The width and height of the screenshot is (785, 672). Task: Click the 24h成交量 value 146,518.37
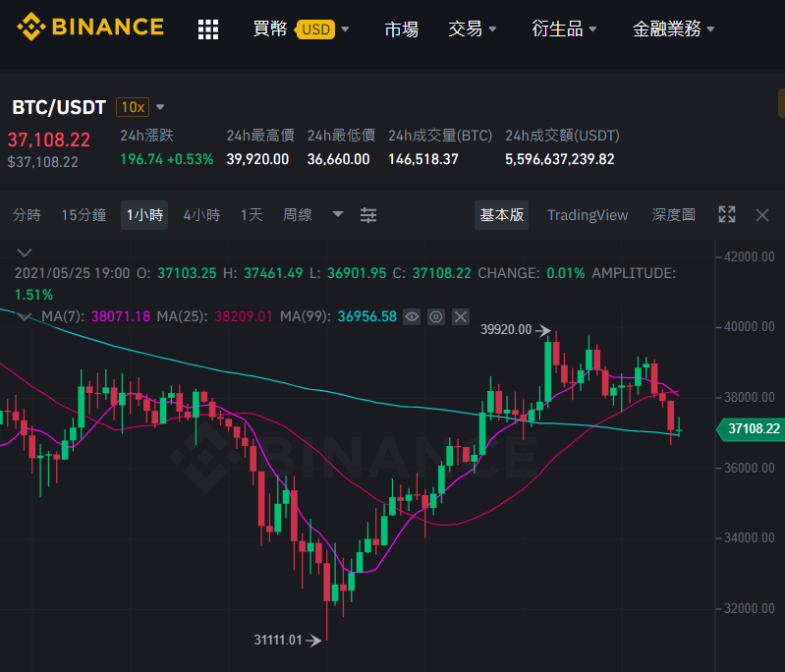[423, 159]
